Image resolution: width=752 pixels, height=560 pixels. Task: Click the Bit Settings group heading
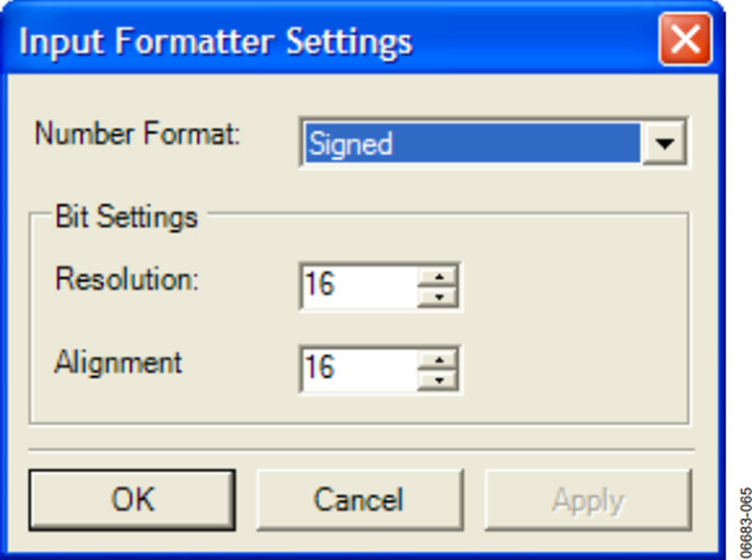click(x=126, y=217)
